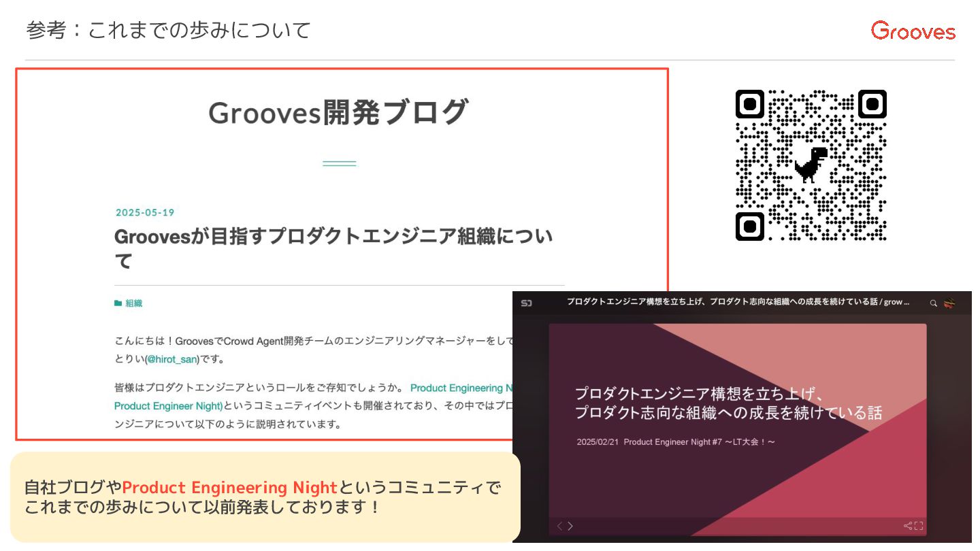
Task: Click the Speaker Deck presentation title text
Action: pyautogui.click(x=738, y=303)
